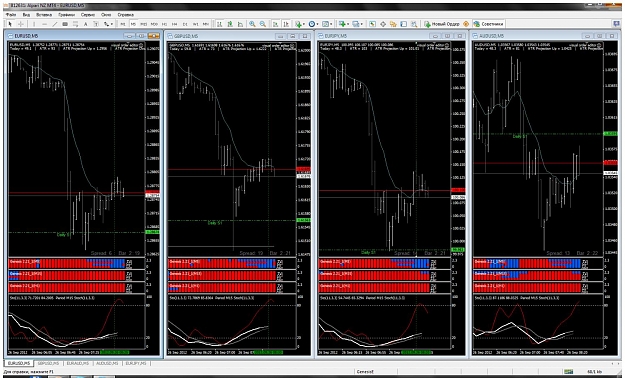625x378 pixels.
Task: Click the AUDUSD,M5 window title icon
Action: 475,36
